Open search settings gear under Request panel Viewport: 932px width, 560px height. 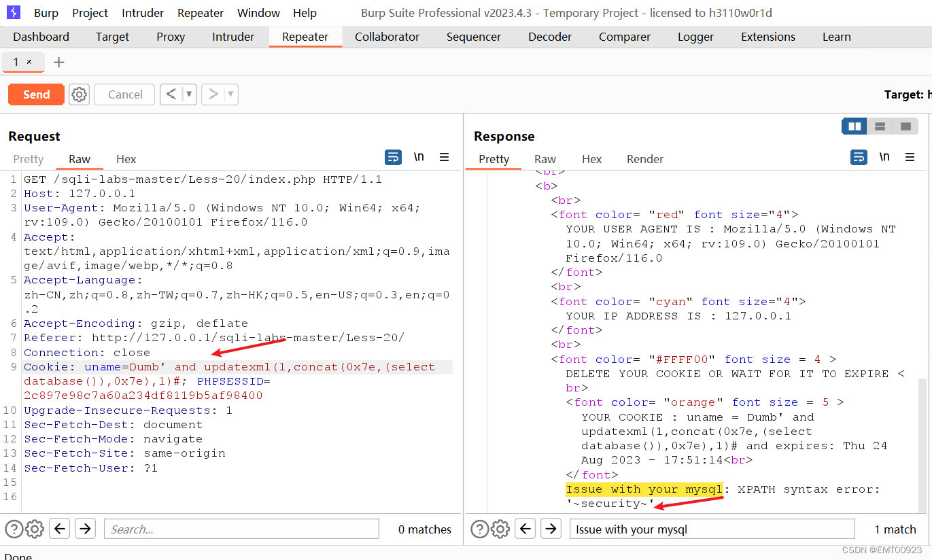(x=34, y=529)
